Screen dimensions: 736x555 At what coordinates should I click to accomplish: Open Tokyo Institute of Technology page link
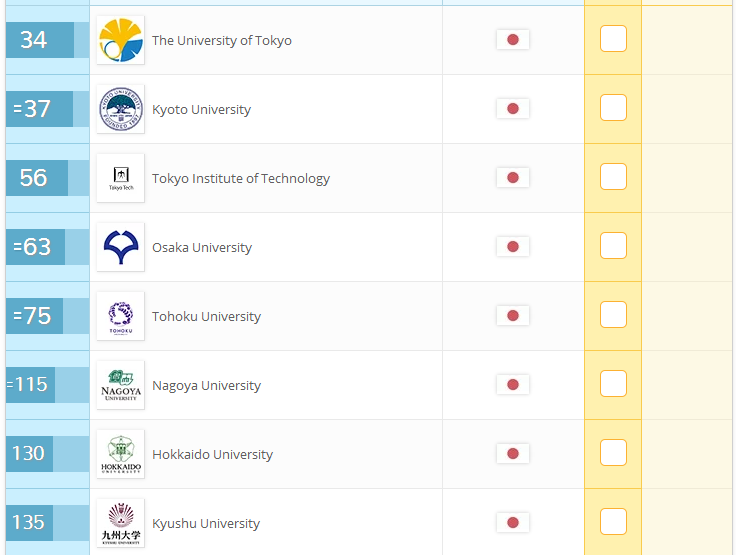coord(241,178)
